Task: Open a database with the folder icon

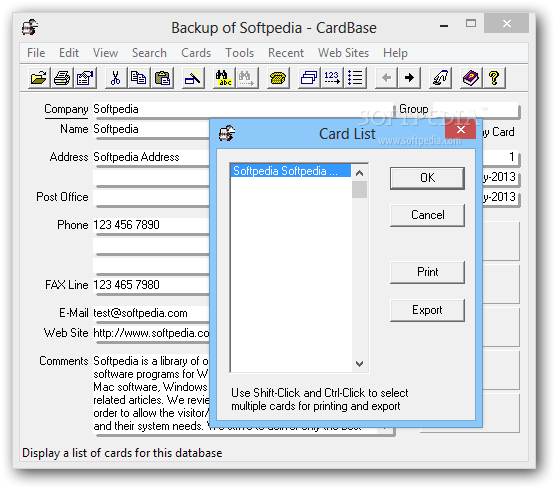Action: tap(39, 78)
